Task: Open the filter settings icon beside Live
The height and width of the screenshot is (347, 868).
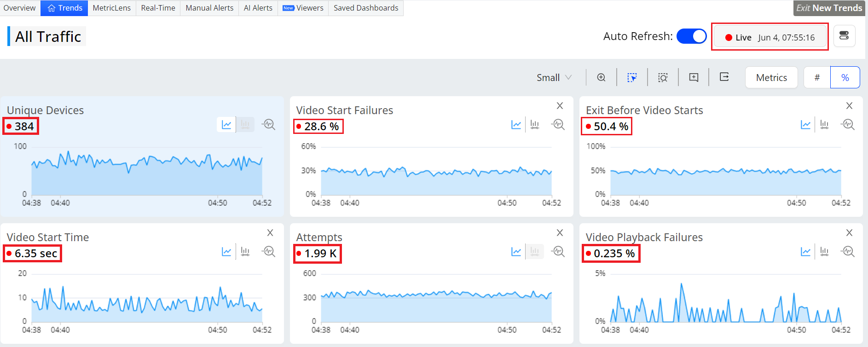Action: pos(844,36)
